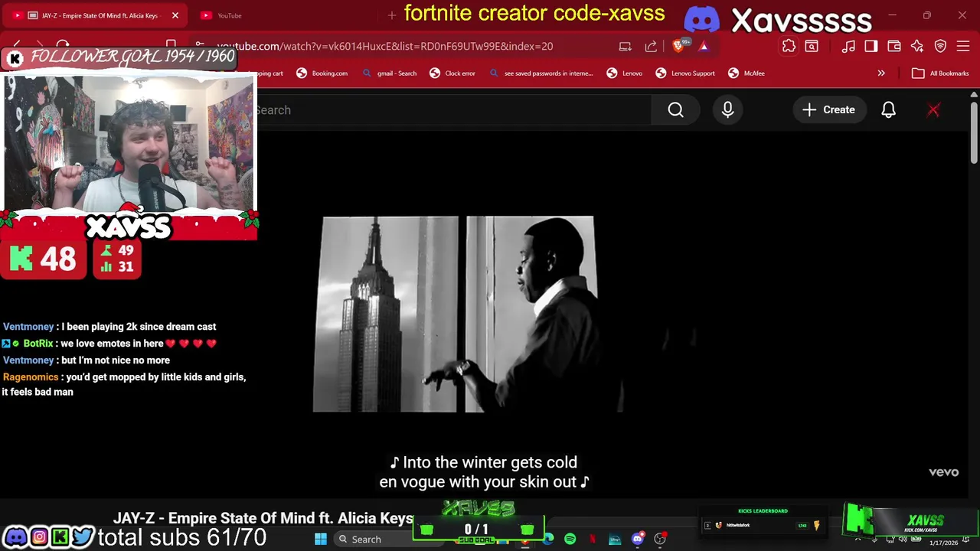This screenshot has height=551, width=980.
Task: Open YouTube notifications bell
Action: 888,110
